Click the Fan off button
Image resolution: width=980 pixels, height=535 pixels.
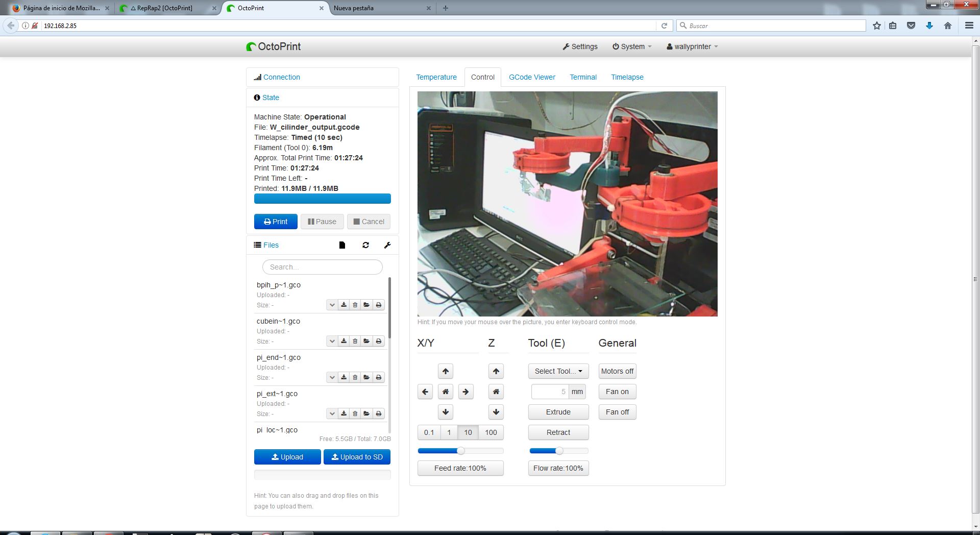click(x=618, y=412)
